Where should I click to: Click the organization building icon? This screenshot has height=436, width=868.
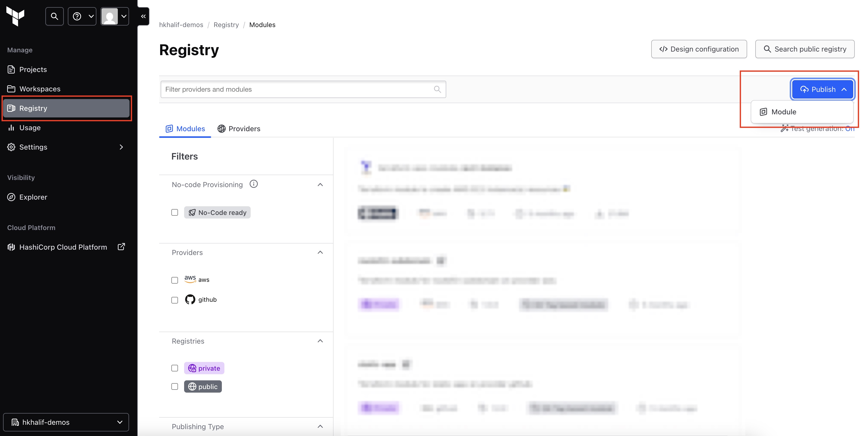pos(15,422)
